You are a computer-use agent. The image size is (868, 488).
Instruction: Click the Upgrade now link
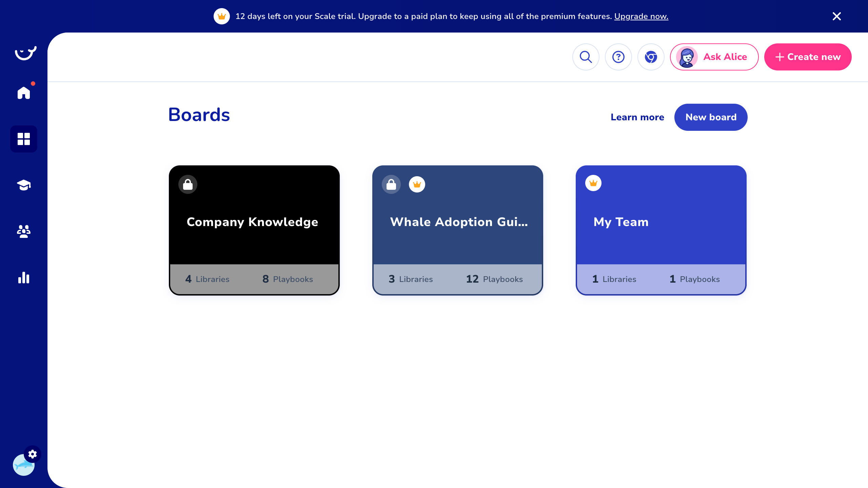tap(641, 16)
